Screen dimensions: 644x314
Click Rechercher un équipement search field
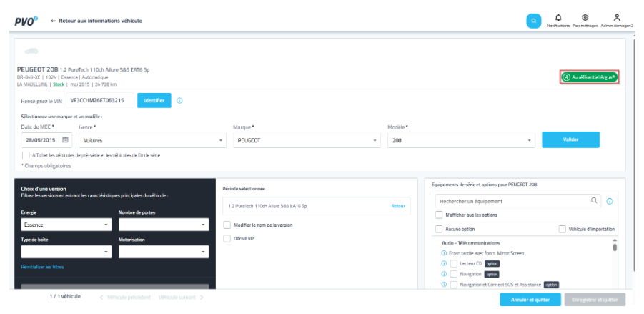518,201
